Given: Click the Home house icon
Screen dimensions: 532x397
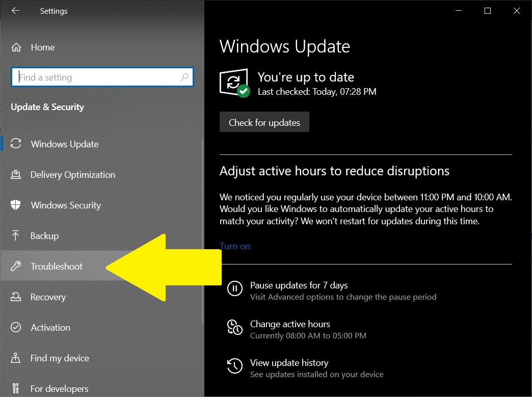Looking at the screenshot, I should pyautogui.click(x=16, y=47).
